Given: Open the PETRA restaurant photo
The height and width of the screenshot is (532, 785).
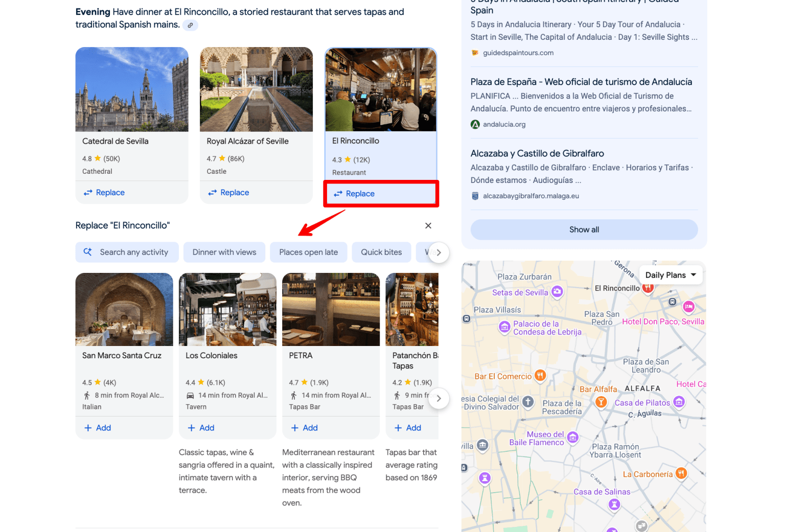Looking at the screenshot, I should tap(331, 310).
